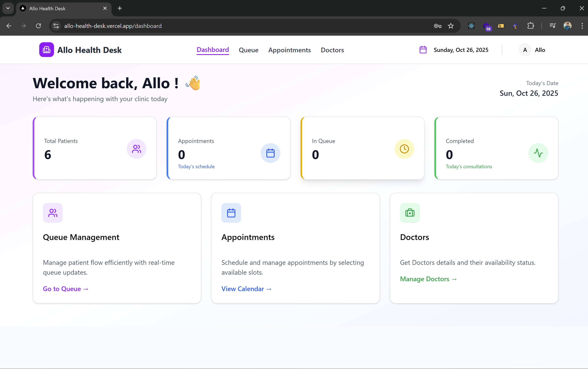This screenshot has width=588, height=369.
Task: Open the browser Extensions puzzle menu
Action: [x=530, y=26]
